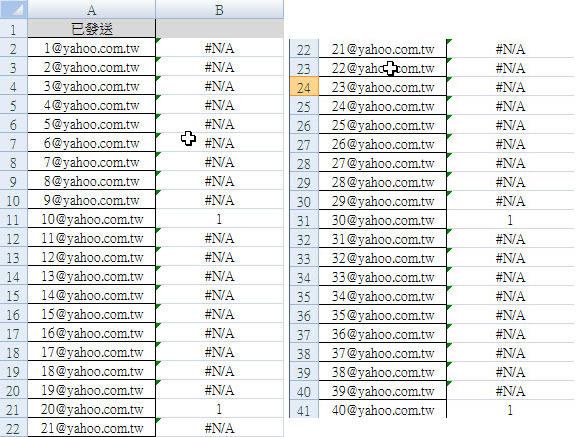This screenshot has width=582, height=437.
Task: Click the 已發送 header cell
Action: (x=92, y=29)
